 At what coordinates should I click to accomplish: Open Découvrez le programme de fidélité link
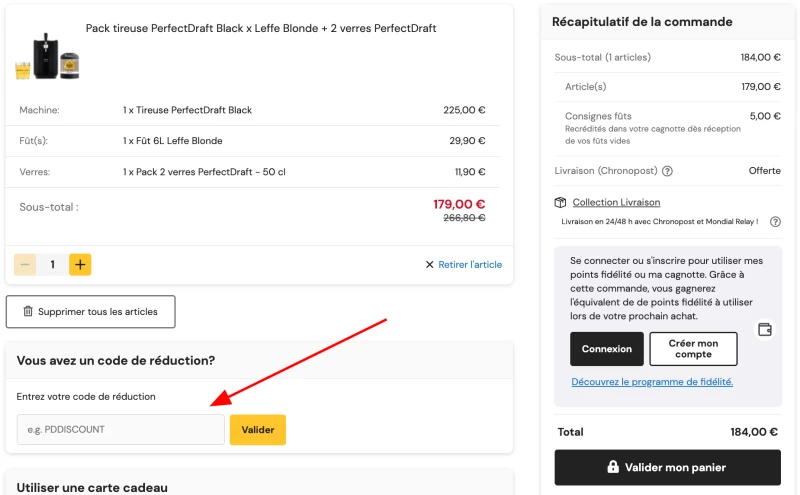point(652,382)
